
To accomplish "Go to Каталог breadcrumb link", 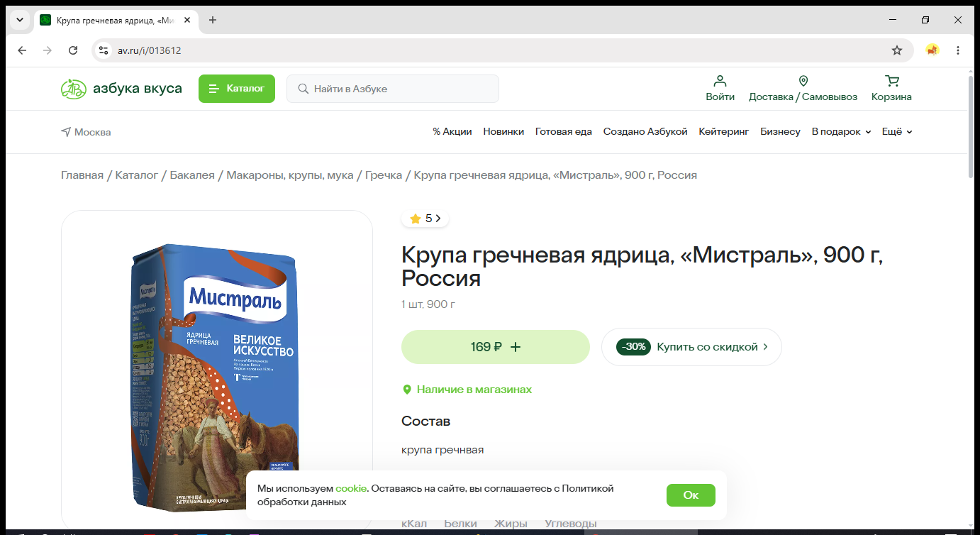I will pos(137,175).
